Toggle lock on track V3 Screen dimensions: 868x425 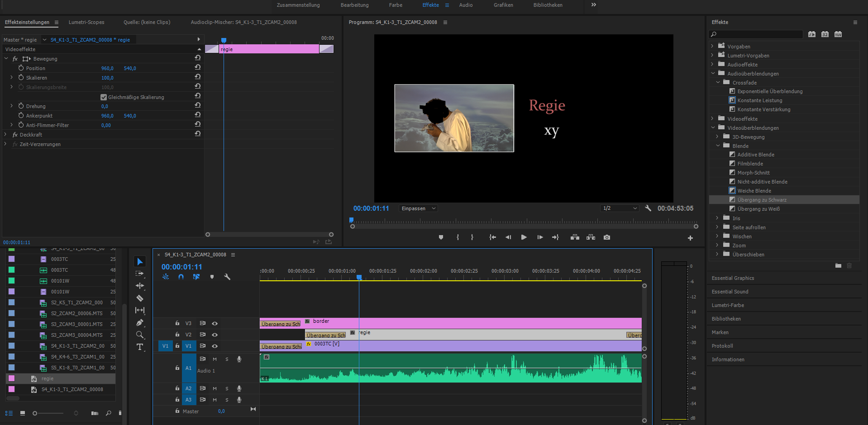tap(177, 323)
